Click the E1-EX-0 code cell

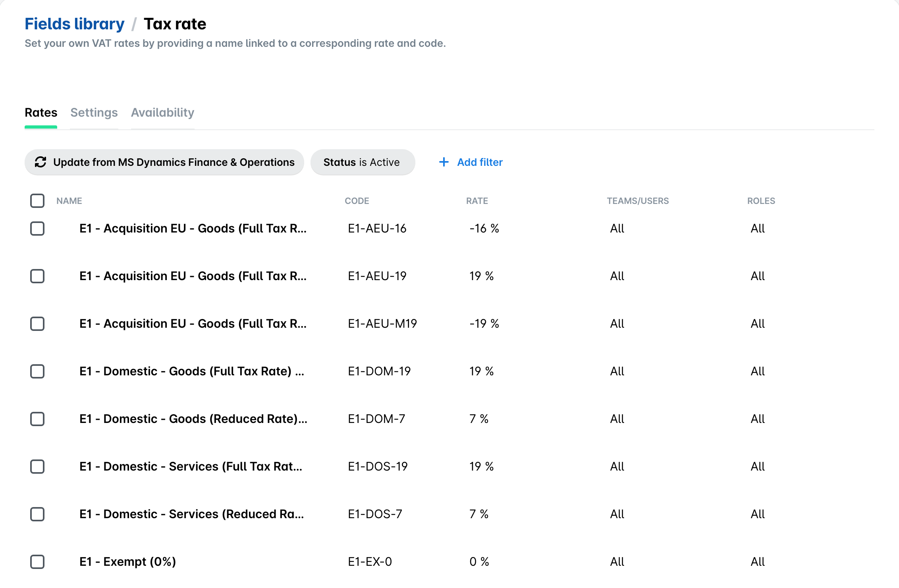(x=370, y=562)
